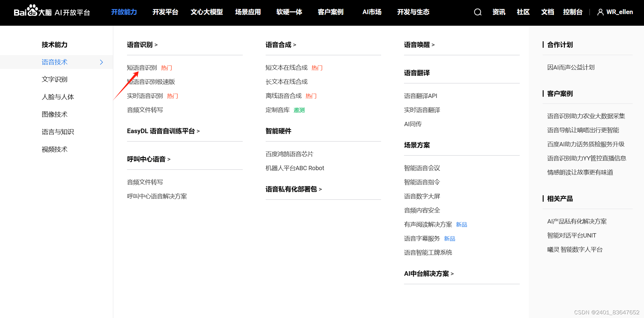The height and width of the screenshot is (318, 644).
Task: Open 智能对话平台UNIT
Action: coord(572,235)
